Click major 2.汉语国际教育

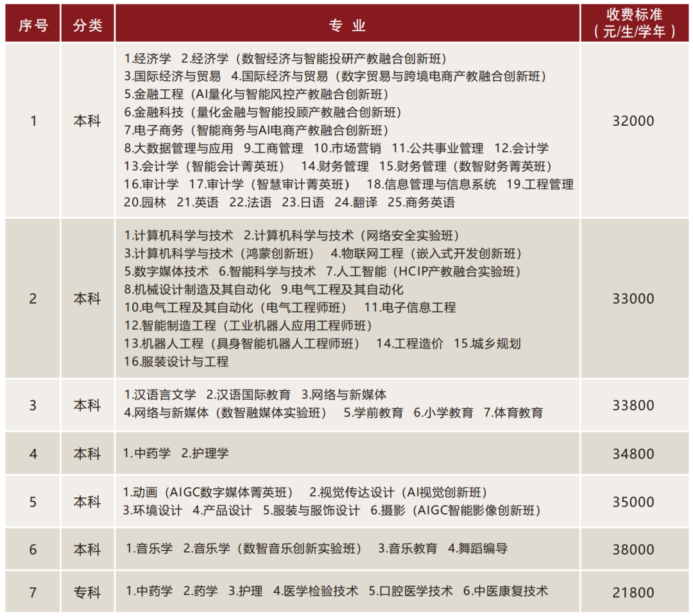click(248, 395)
